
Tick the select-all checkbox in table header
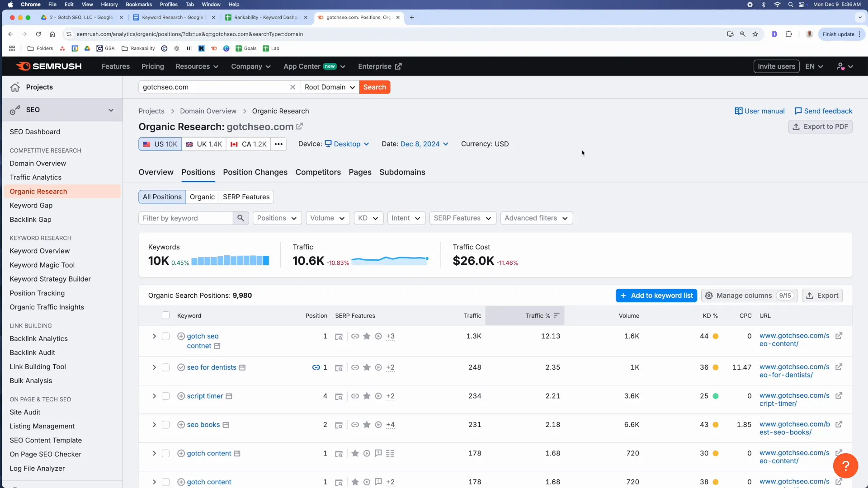pos(165,315)
